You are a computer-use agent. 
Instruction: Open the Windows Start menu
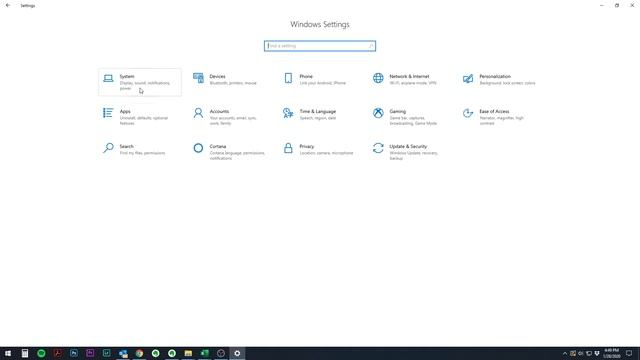8,353
